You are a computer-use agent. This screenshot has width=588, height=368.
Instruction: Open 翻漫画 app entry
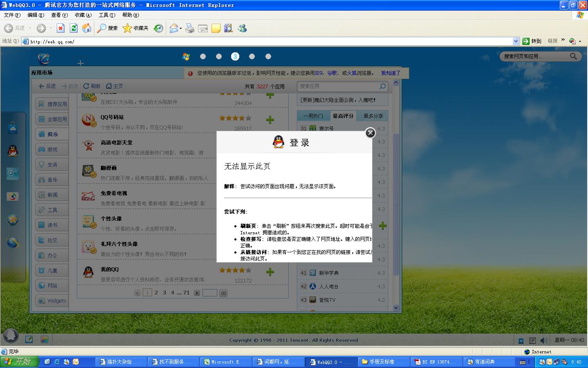pyautogui.click(x=109, y=168)
